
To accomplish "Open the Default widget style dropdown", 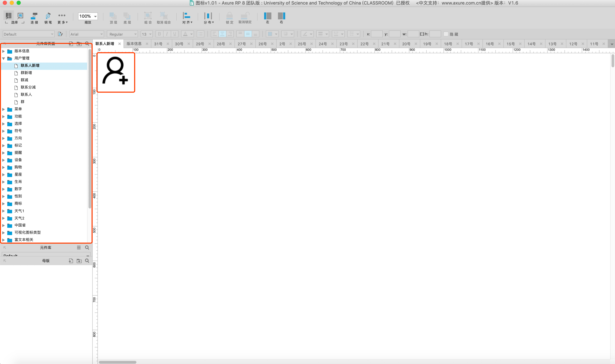I will pyautogui.click(x=28, y=34).
